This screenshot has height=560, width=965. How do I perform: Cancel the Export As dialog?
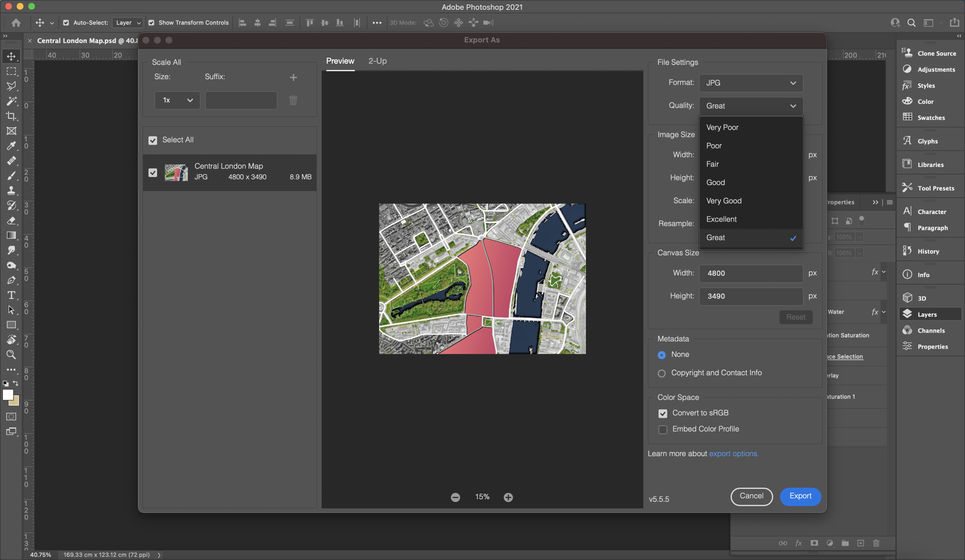pyautogui.click(x=751, y=496)
